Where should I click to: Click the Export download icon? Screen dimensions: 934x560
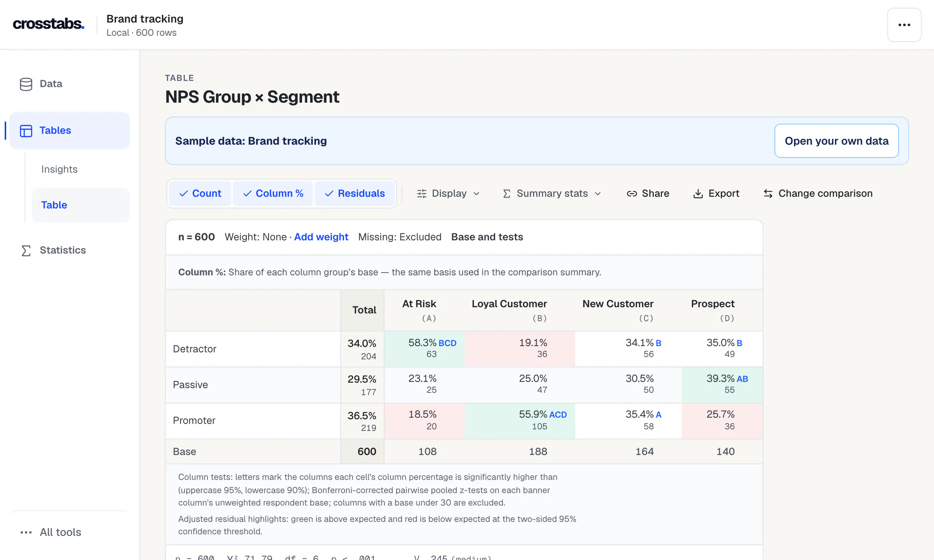(698, 194)
